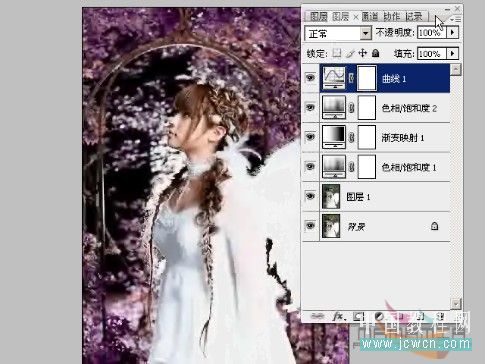The width and height of the screenshot is (485, 364).
Task: Add a layer mask with the mask icon
Action: [358, 316]
